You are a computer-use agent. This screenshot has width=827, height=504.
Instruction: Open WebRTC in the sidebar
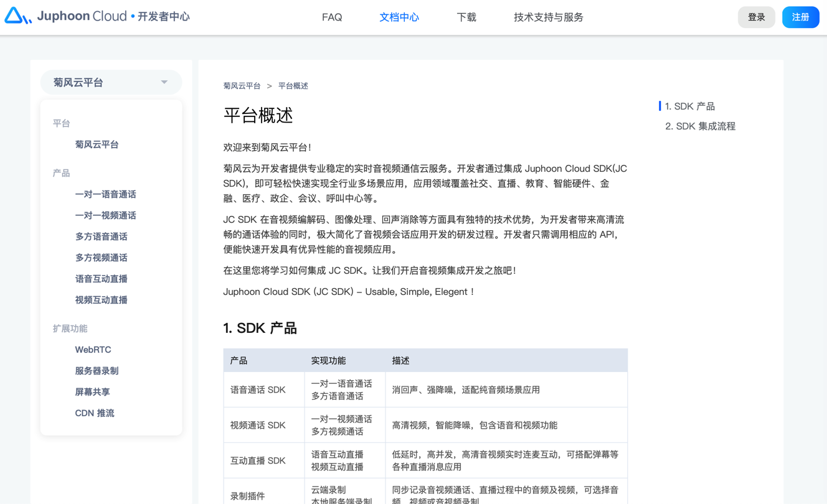pyautogui.click(x=93, y=350)
